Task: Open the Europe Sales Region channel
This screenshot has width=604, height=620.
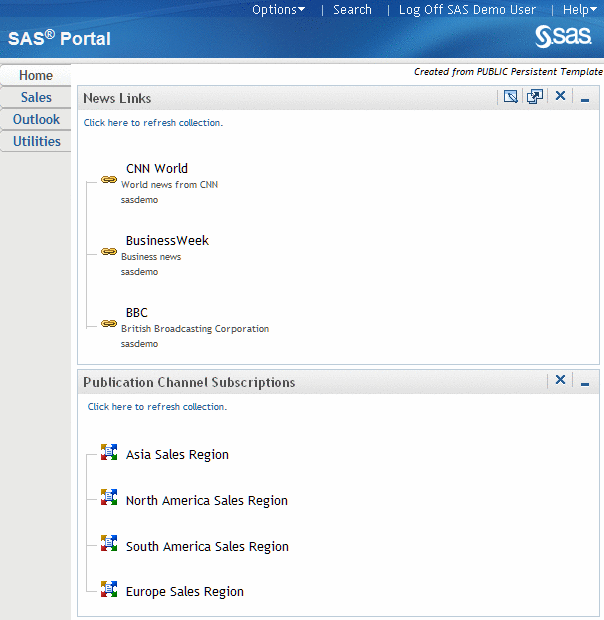Action: (185, 592)
